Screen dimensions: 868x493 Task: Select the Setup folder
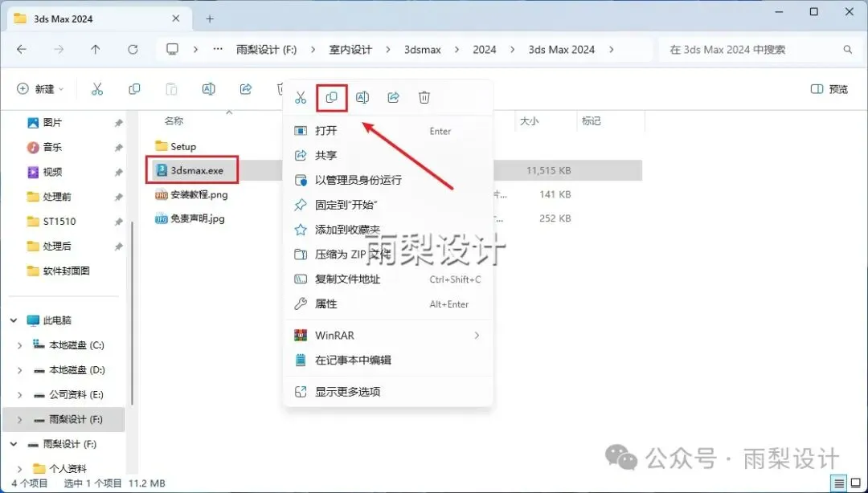click(x=175, y=147)
